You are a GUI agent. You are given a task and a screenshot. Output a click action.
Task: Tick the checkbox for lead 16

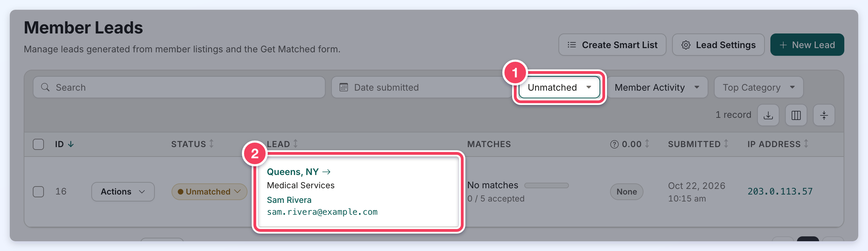[38, 192]
